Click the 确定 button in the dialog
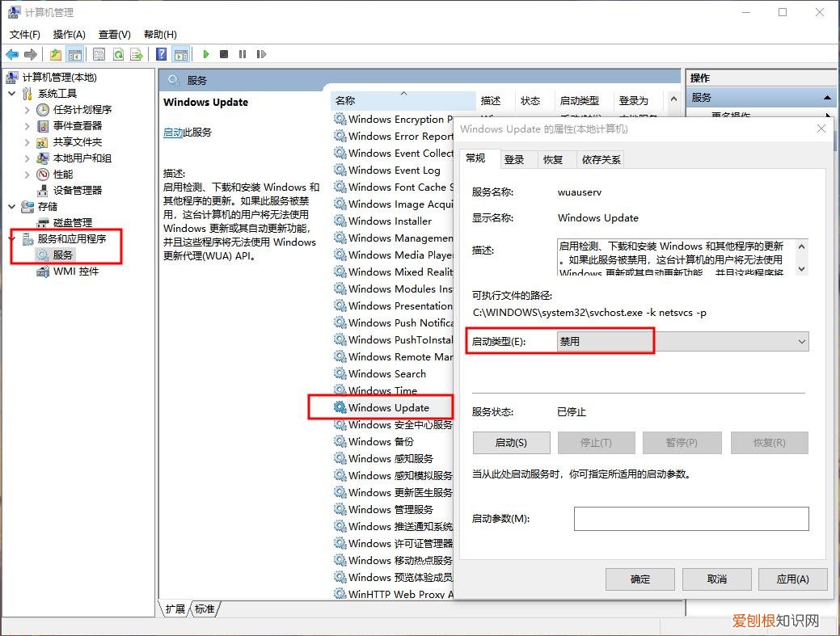The image size is (840, 636). pos(639,579)
